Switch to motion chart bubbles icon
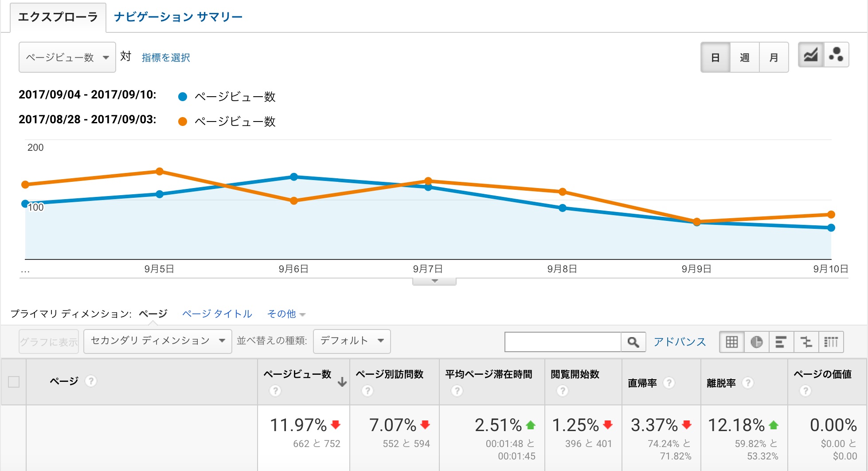This screenshot has width=868, height=471. [x=836, y=55]
